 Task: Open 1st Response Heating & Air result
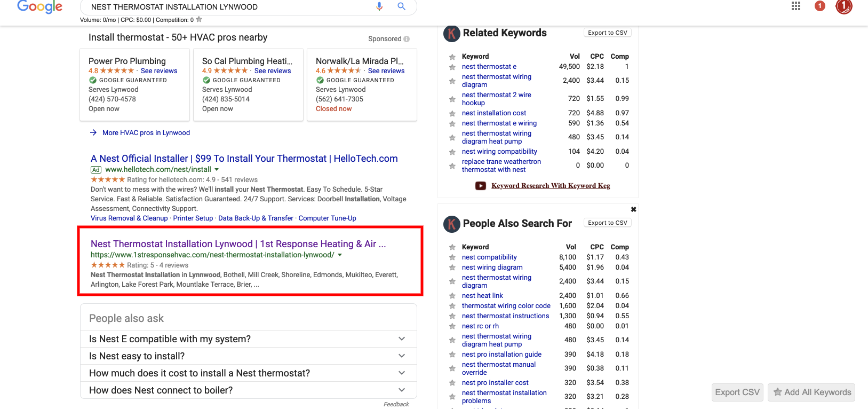click(x=238, y=244)
